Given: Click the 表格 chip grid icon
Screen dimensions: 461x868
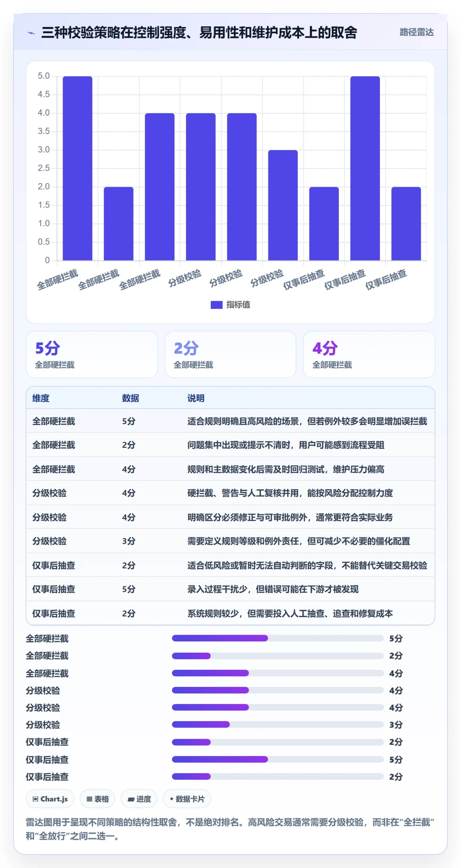Looking at the screenshot, I should click(x=89, y=799).
